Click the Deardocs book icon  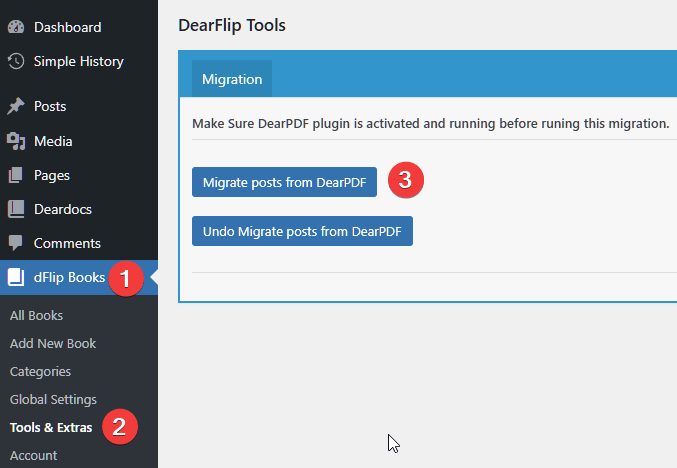tap(16, 209)
